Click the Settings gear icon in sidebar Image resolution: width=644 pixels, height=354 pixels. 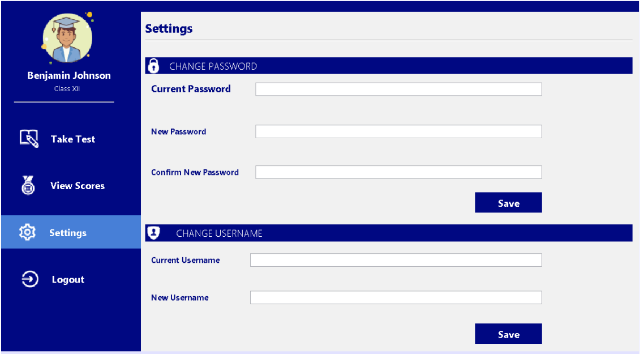(28, 232)
